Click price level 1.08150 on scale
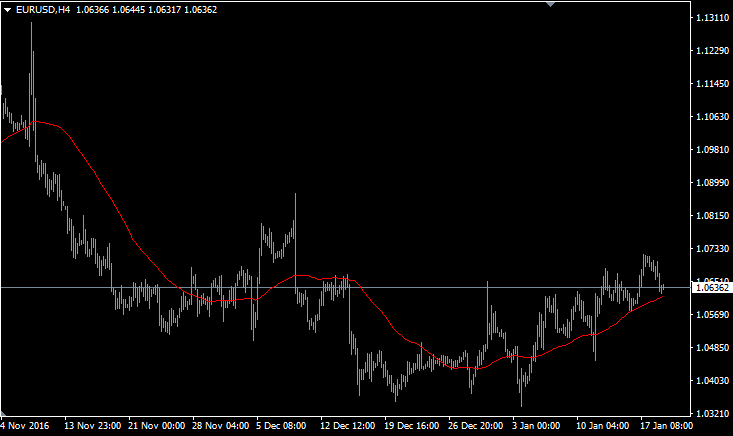The width and height of the screenshot is (733, 436). [712, 216]
